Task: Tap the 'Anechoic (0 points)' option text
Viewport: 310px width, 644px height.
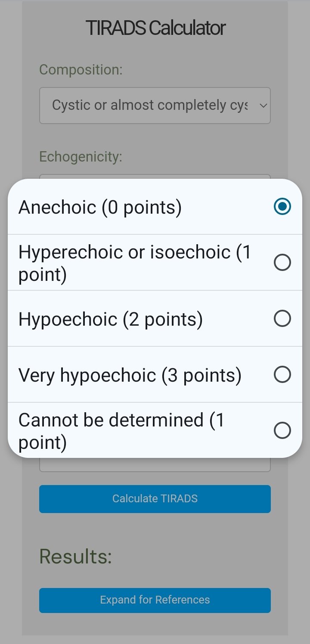Action: point(100,207)
